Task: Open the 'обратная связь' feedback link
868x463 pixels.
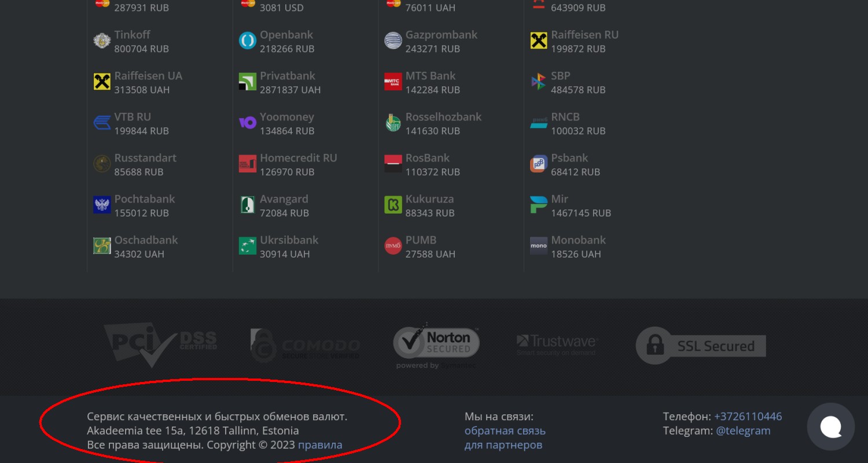Action: (x=505, y=431)
